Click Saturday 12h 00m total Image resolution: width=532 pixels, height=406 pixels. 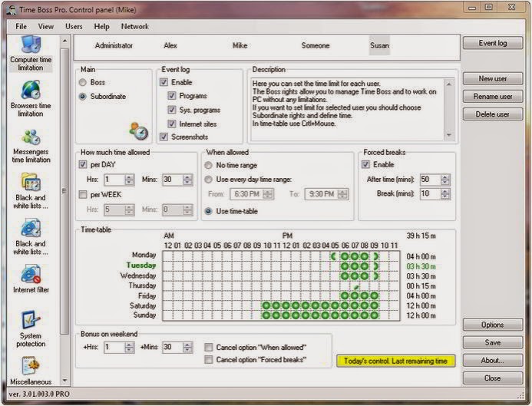(421, 305)
